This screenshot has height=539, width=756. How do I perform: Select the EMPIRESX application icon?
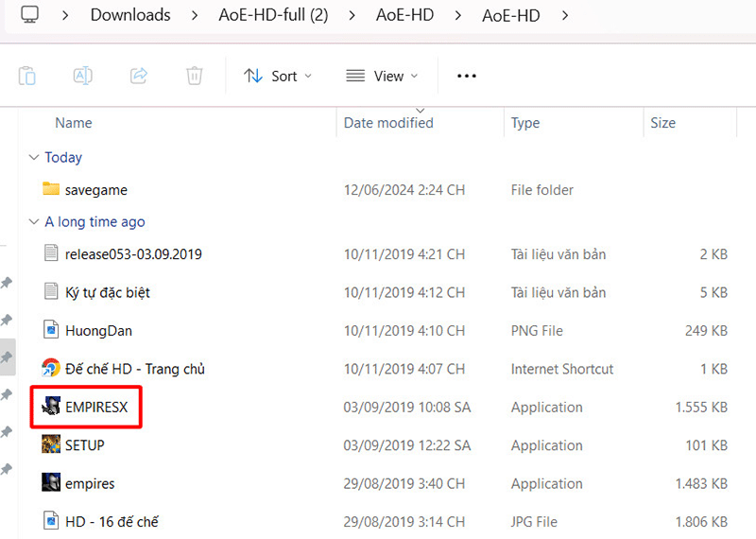[51, 408]
